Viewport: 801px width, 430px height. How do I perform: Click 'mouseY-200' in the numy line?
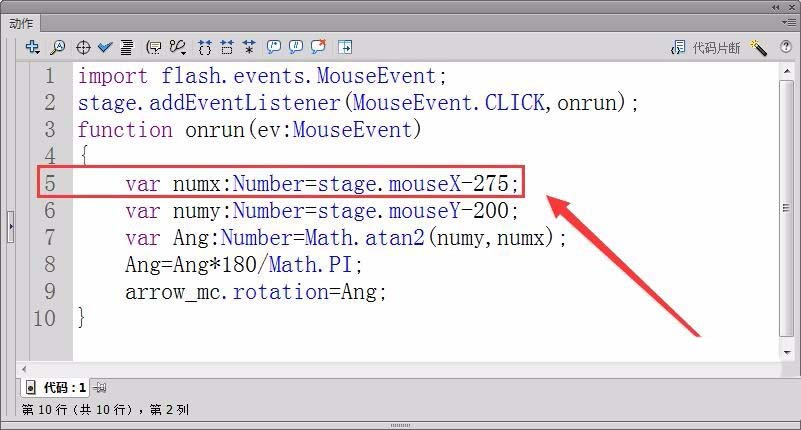(449, 211)
